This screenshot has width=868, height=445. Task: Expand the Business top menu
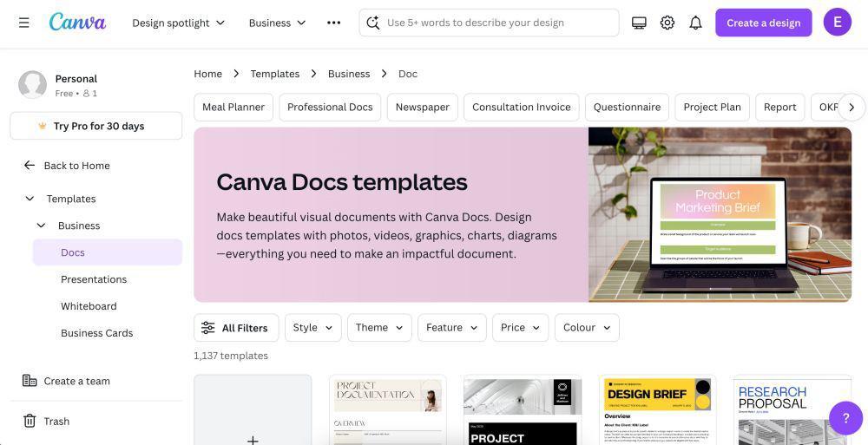(x=277, y=23)
